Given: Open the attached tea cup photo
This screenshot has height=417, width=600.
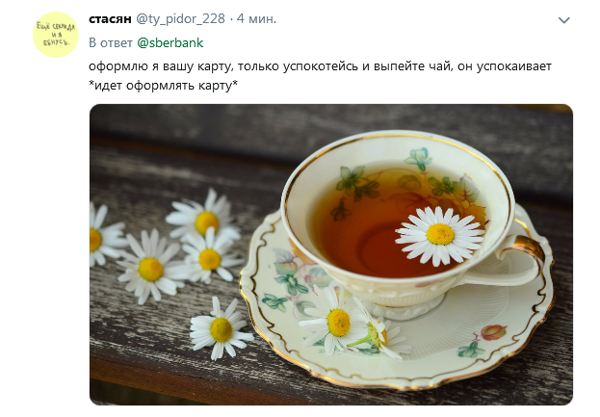Looking at the screenshot, I should pyautogui.click(x=331, y=254).
